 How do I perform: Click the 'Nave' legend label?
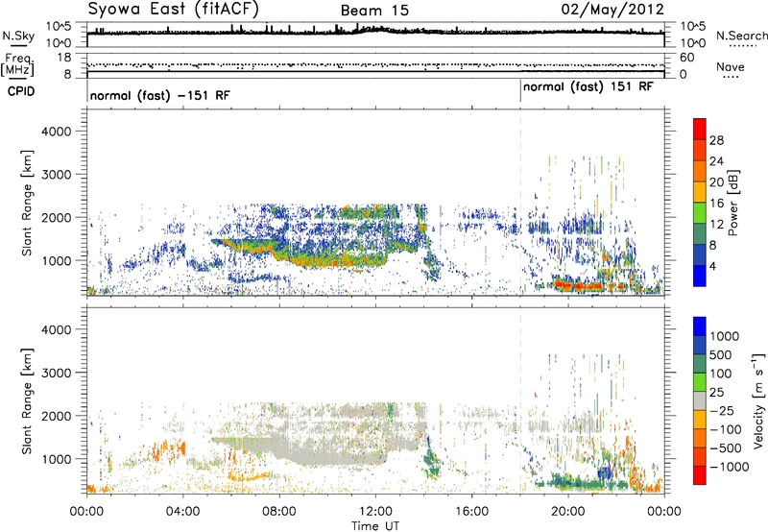731,67
